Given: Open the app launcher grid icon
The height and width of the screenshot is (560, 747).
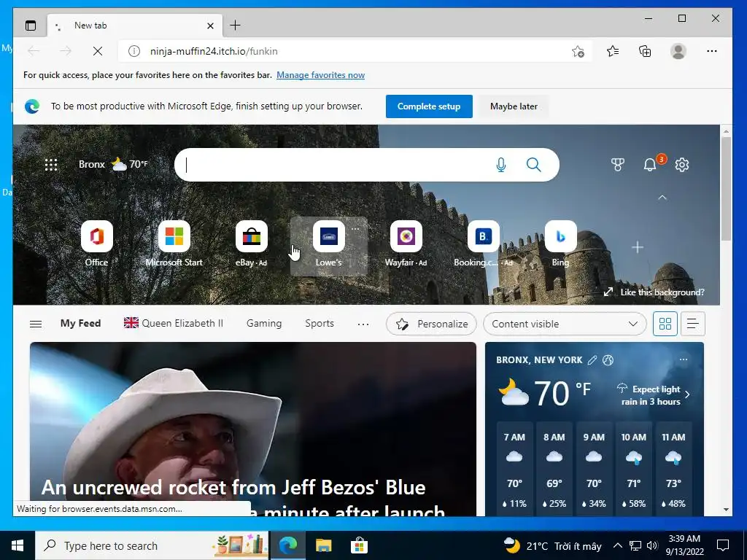Looking at the screenshot, I should 51,165.
